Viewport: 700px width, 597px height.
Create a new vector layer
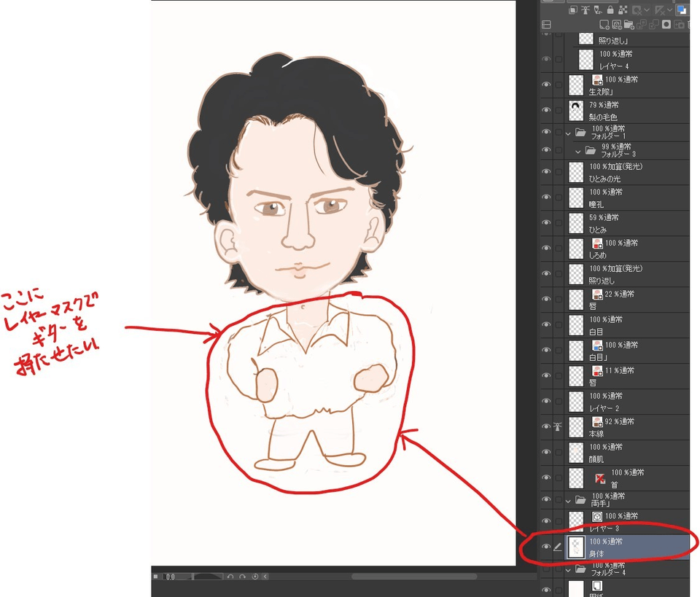tap(617, 25)
